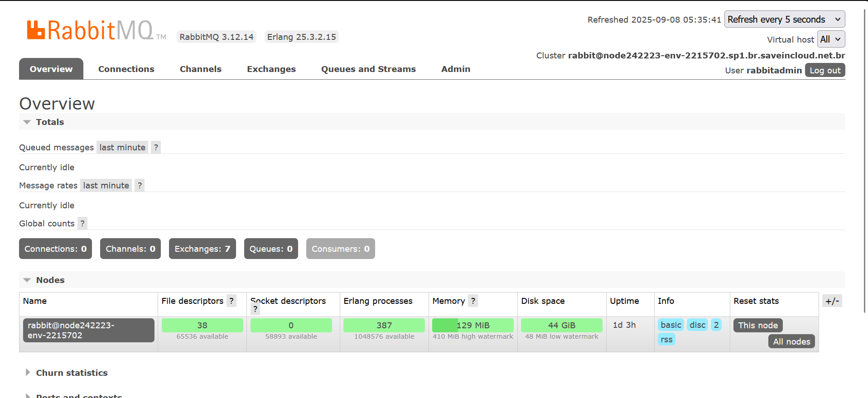This screenshot has width=868, height=398.
Task: Click the 48 MiB low watermark text
Action: pos(562,336)
